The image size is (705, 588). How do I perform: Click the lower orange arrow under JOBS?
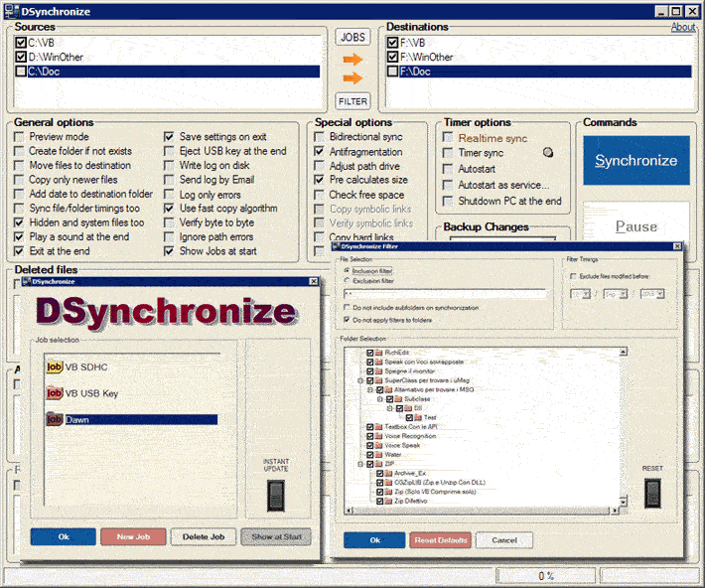pyautogui.click(x=352, y=78)
